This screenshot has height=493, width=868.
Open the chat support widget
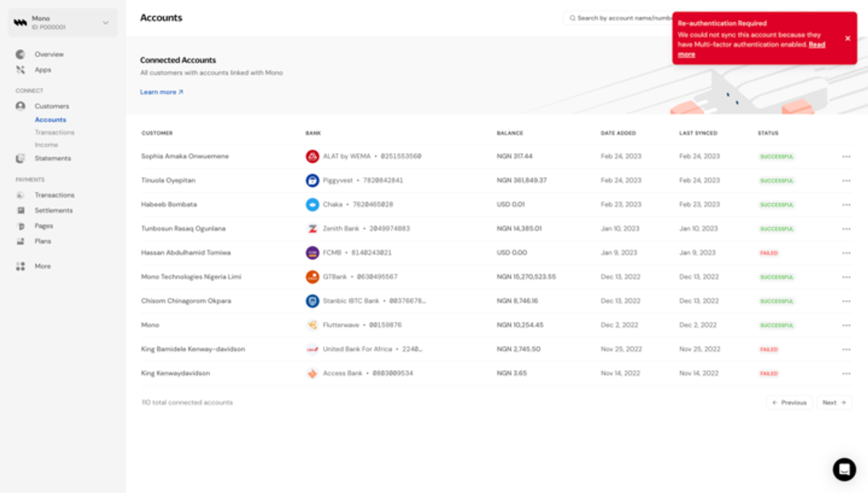(844, 469)
